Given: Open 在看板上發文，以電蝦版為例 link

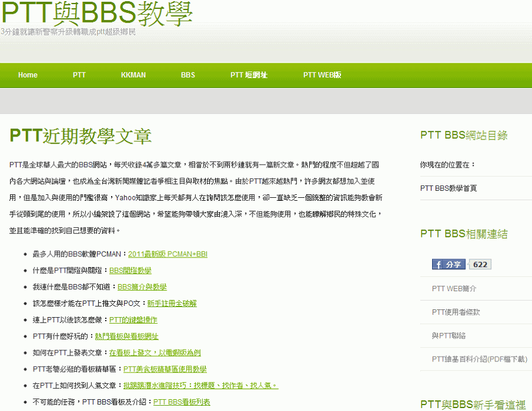Looking at the screenshot, I should coord(155,353).
